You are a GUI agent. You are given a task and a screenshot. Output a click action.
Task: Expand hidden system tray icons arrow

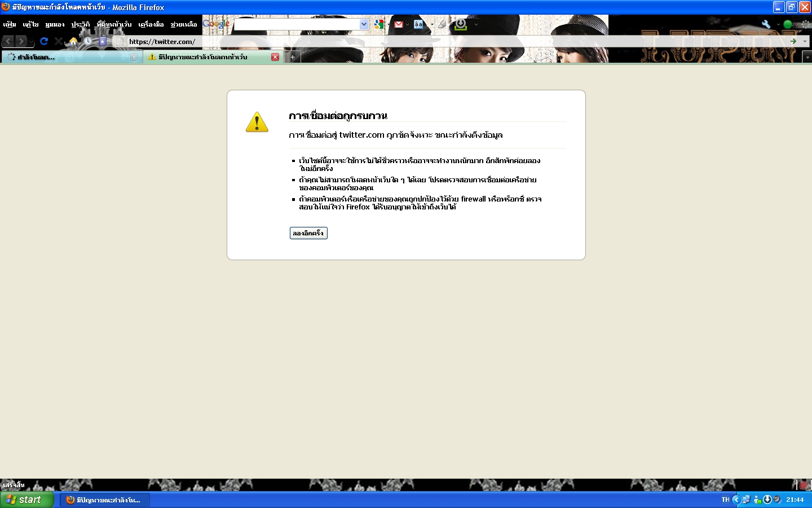click(x=736, y=500)
